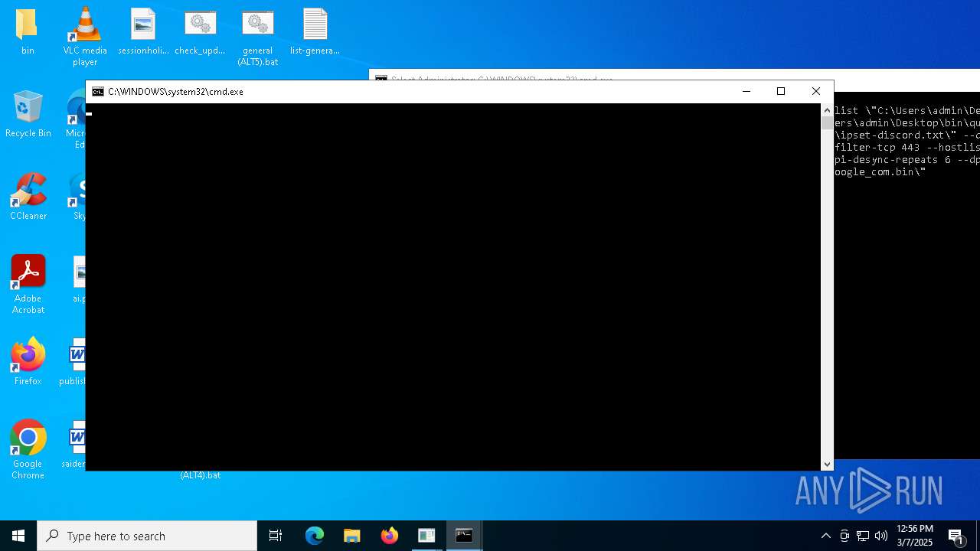The image size is (980, 551).
Task: Click the cmd scrollbar up arrow
Action: [827, 110]
